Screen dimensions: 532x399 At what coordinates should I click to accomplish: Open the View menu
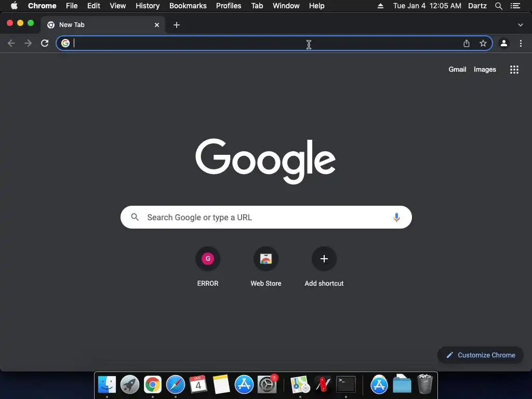point(118,6)
